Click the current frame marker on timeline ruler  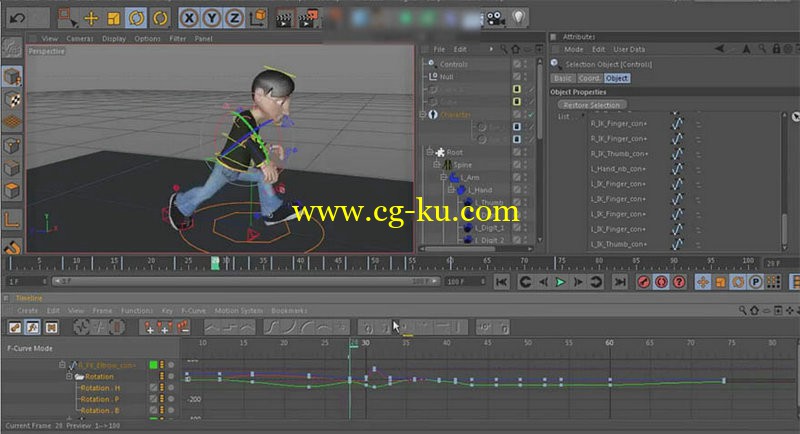point(215,263)
